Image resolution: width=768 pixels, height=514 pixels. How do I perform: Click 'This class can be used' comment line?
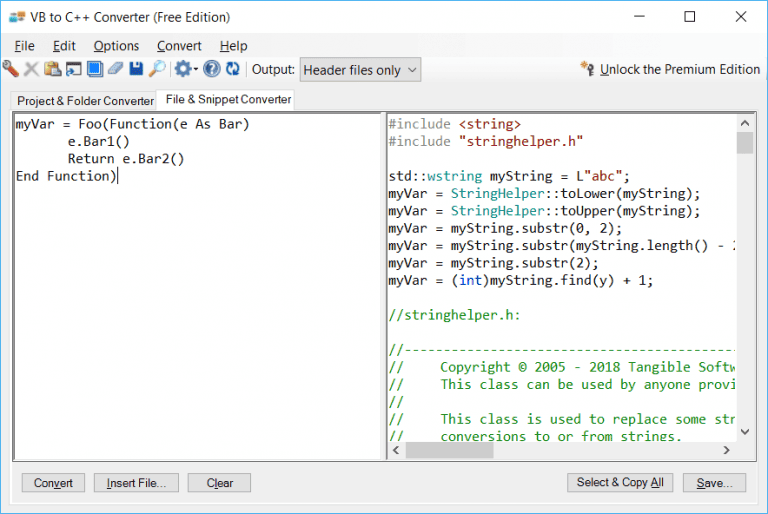pos(562,385)
